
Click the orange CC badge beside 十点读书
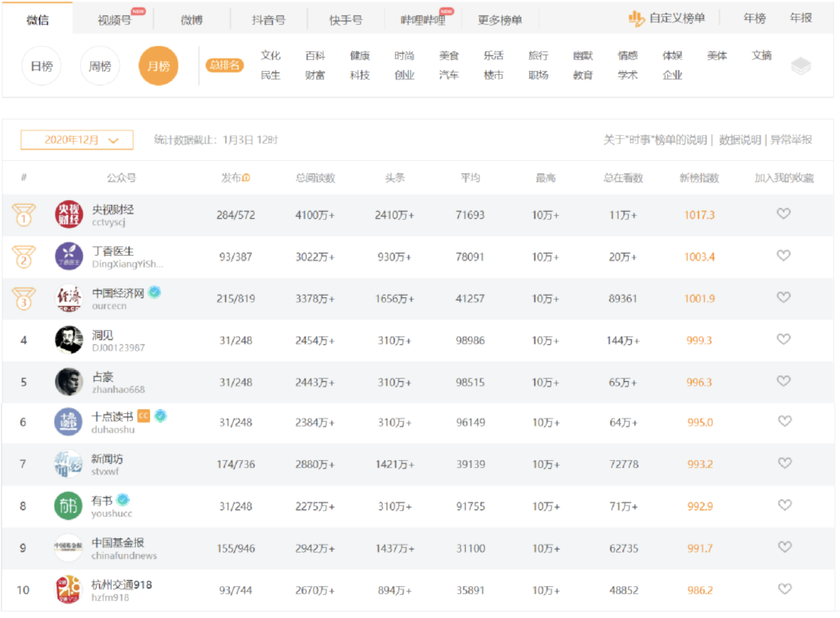pos(144,416)
